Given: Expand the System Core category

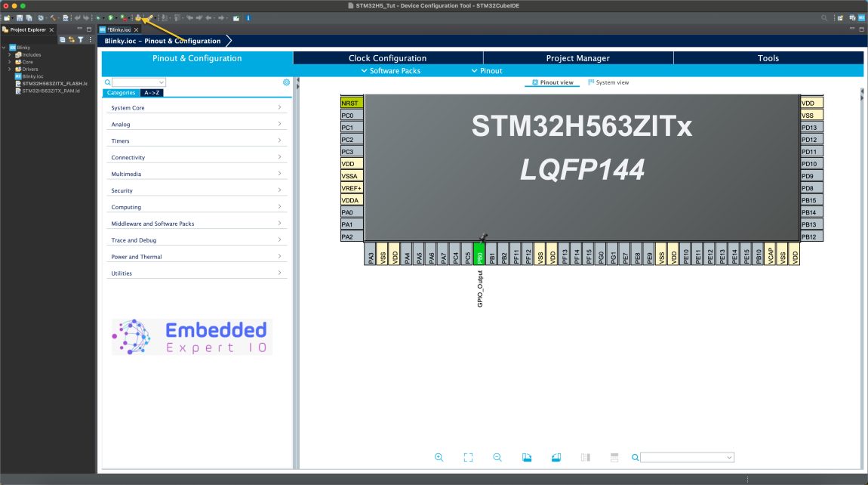Looking at the screenshot, I should 196,107.
